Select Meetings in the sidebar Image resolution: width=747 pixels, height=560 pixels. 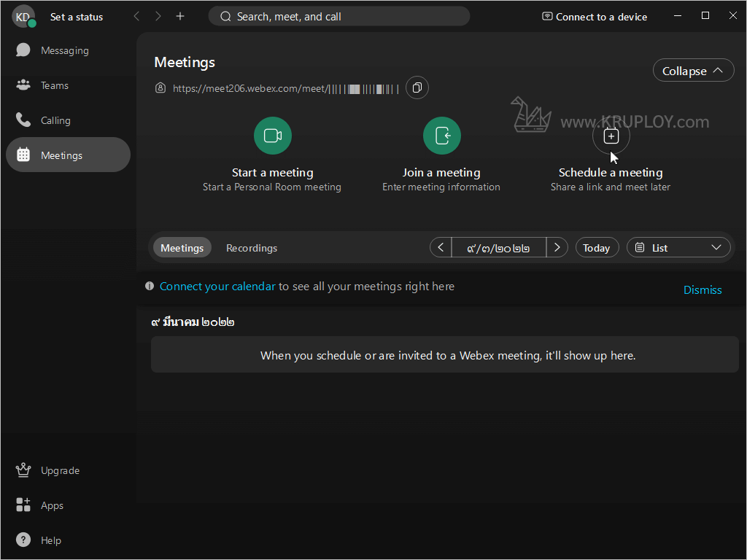[x=68, y=155]
